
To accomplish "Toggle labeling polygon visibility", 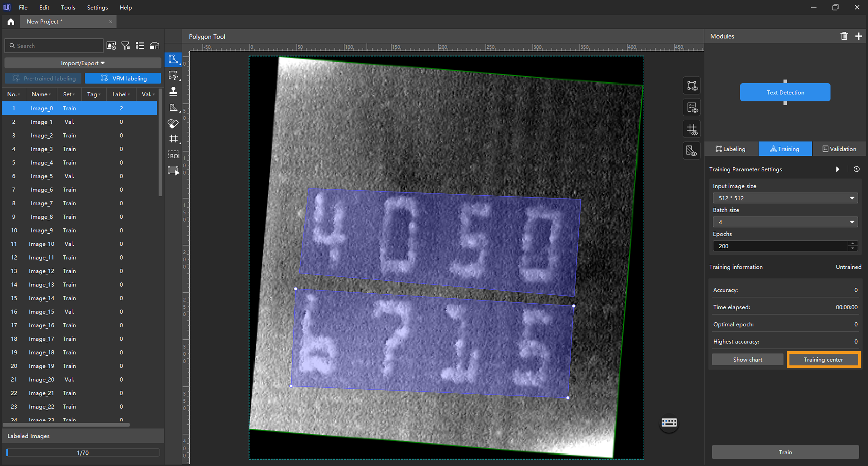I will coord(691,86).
